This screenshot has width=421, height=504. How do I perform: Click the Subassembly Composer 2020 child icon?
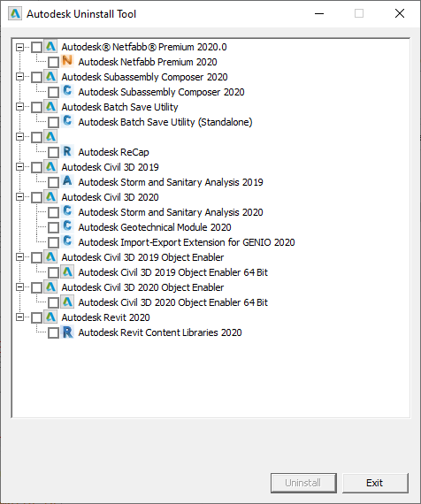tap(67, 91)
